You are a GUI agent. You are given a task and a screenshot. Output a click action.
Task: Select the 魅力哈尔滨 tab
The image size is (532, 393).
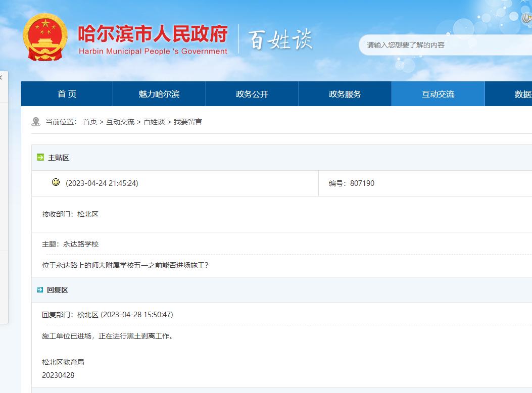[159, 93]
